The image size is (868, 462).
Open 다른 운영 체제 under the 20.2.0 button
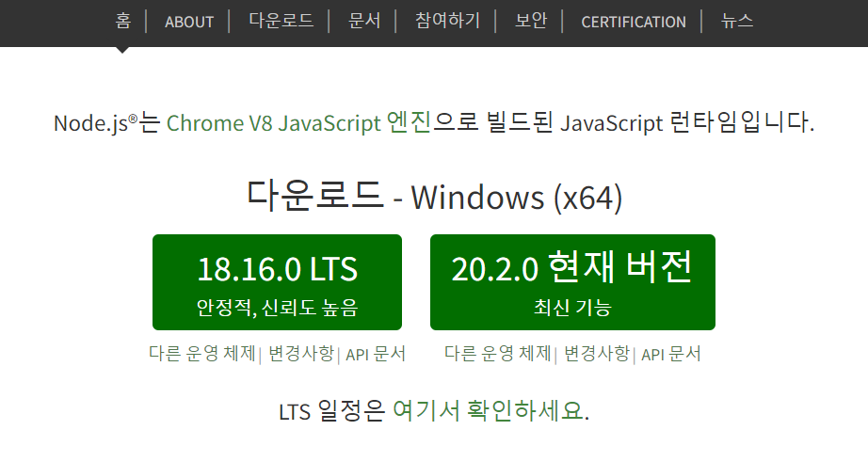(x=498, y=353)
